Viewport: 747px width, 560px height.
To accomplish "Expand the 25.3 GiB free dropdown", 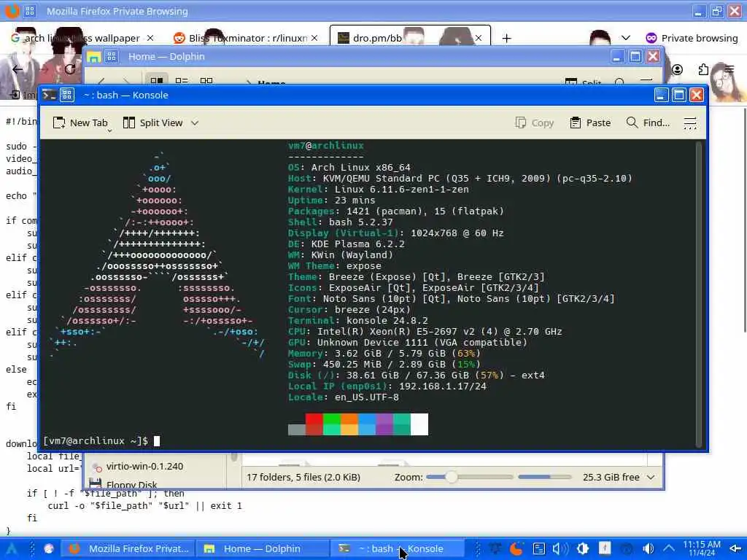I will [651, 477].
